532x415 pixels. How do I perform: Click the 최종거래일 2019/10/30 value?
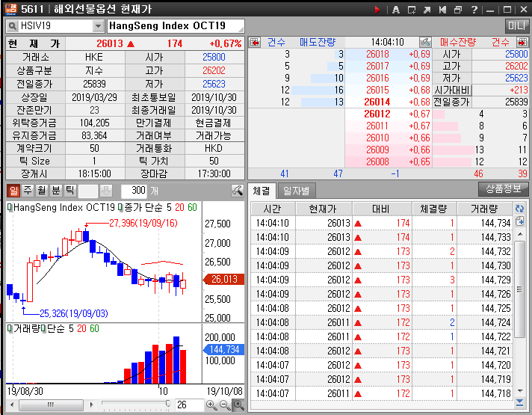tap(214, 111)
